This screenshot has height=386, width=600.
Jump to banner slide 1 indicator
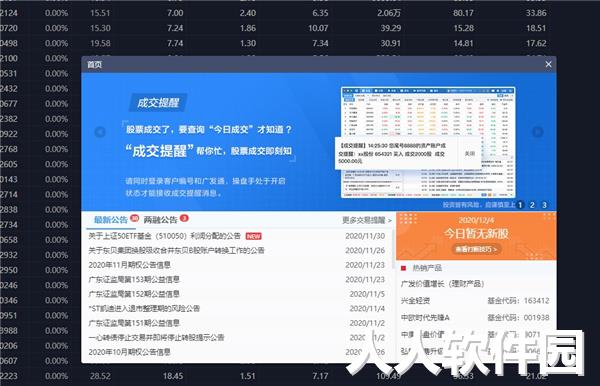520,205
